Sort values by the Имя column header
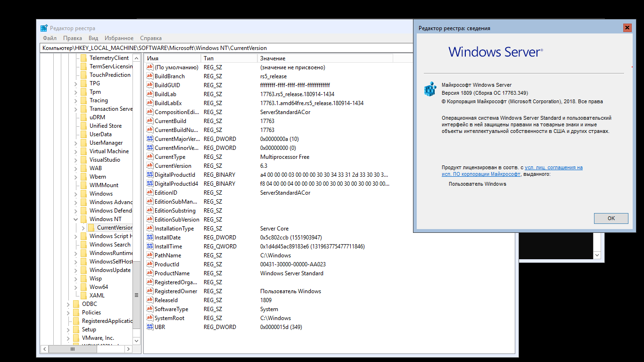 pos(172,58)
